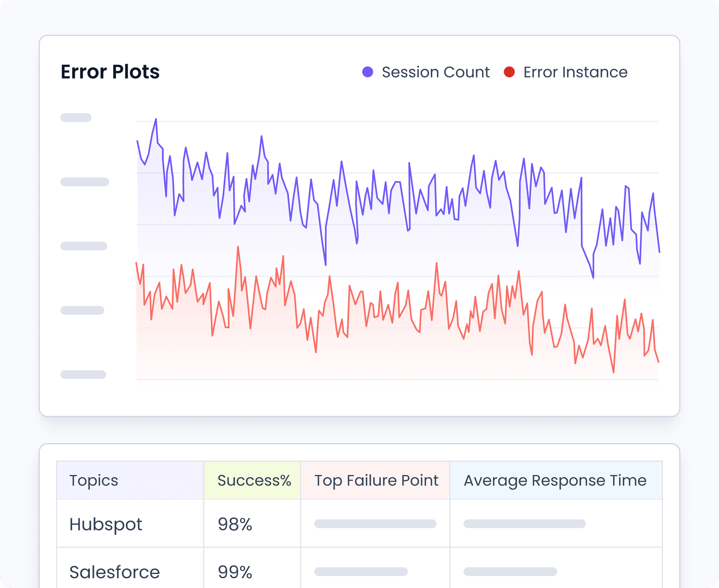Click the Error Plots panel title

[110, 72]
